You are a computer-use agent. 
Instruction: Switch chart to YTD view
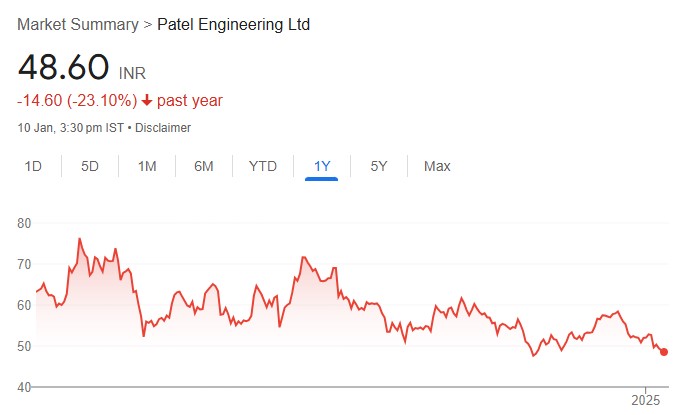tap(263, 166)
